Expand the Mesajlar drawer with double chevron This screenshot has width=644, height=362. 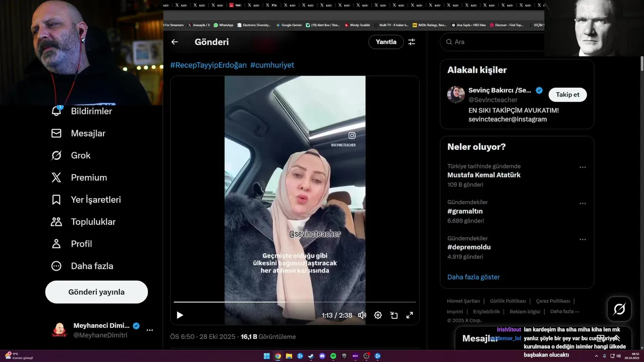tap(617, 338)
